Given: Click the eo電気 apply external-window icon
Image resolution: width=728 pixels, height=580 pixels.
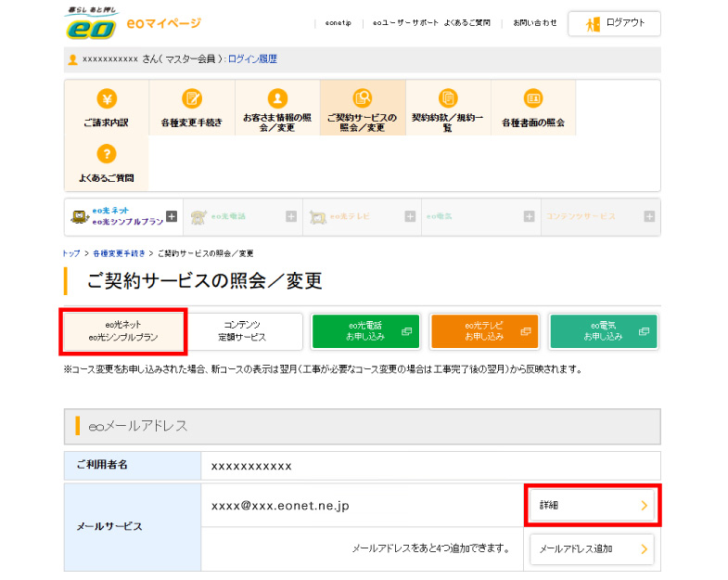Looking at the screenshot, I should coord(644,331).
